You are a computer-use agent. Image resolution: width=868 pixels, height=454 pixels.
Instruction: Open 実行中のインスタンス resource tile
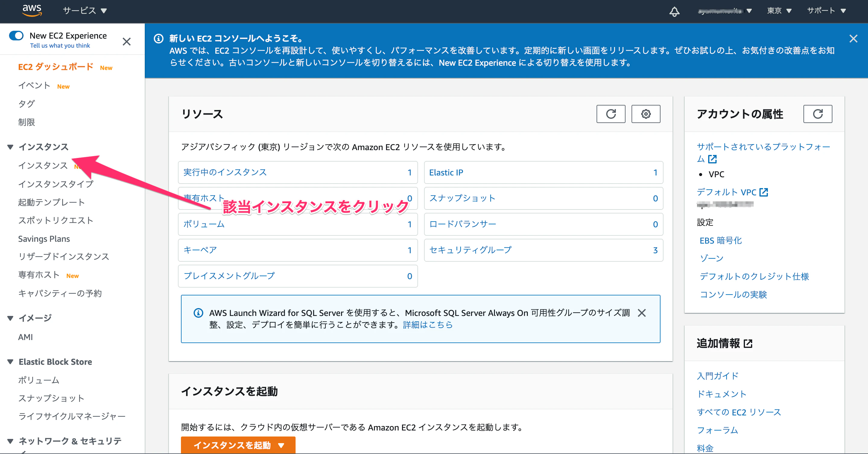298,172
